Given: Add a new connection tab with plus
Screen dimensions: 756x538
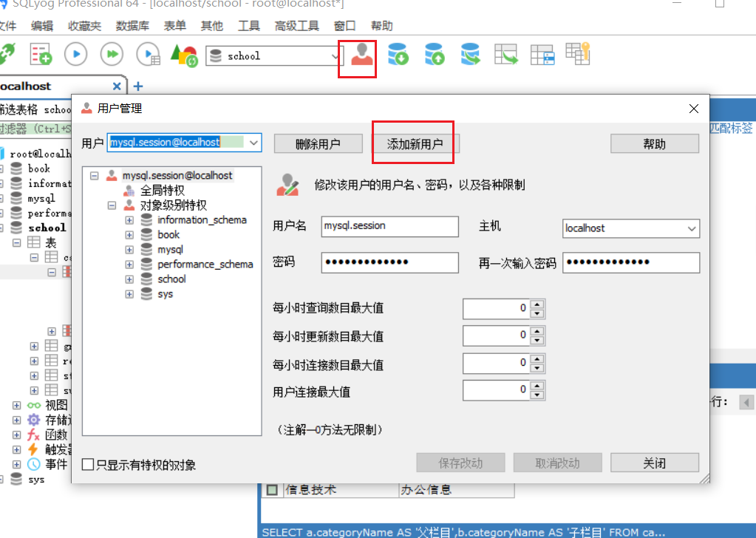Looking at the screenshot, I should tap(137, 86).
